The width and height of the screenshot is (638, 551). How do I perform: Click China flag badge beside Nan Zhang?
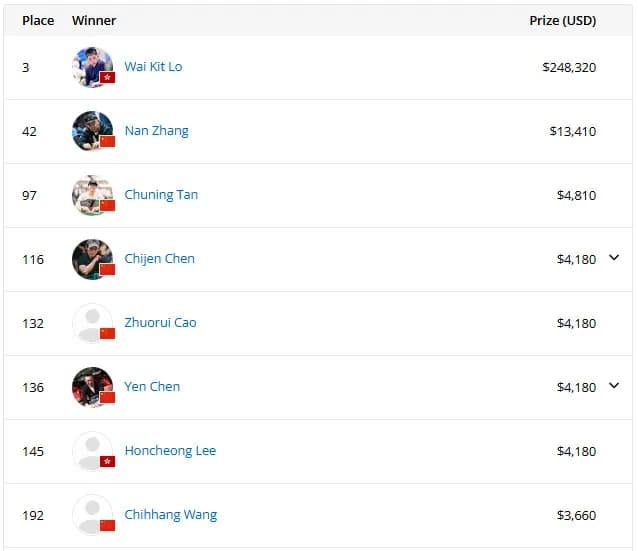[x=107, y=141]
